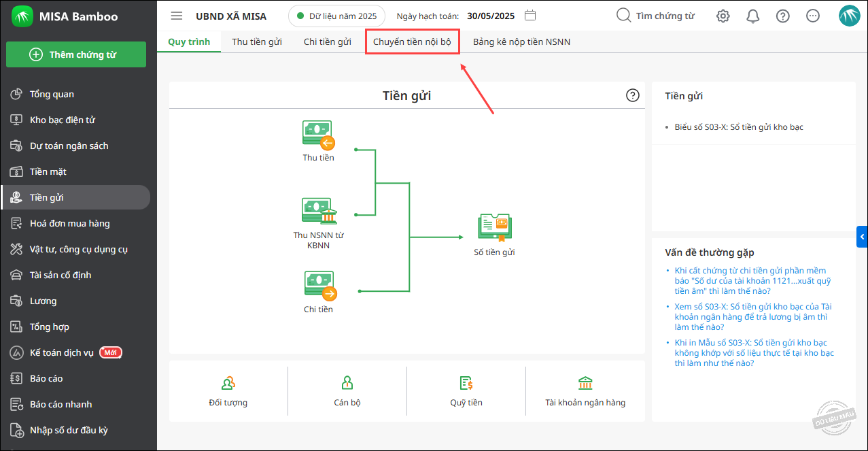Click the Chi tiền label
The image size is (868, 451).
(x=319, y=310)
